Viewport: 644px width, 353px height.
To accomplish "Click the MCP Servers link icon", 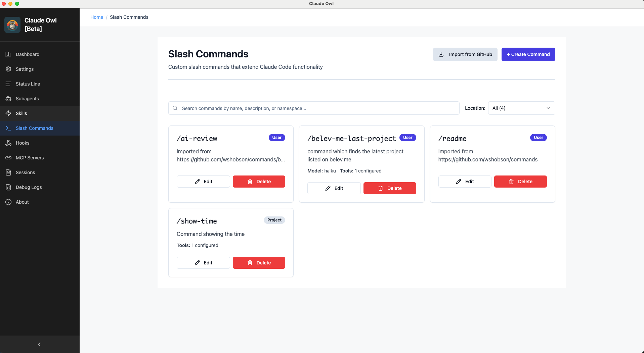I will point(8,158).
